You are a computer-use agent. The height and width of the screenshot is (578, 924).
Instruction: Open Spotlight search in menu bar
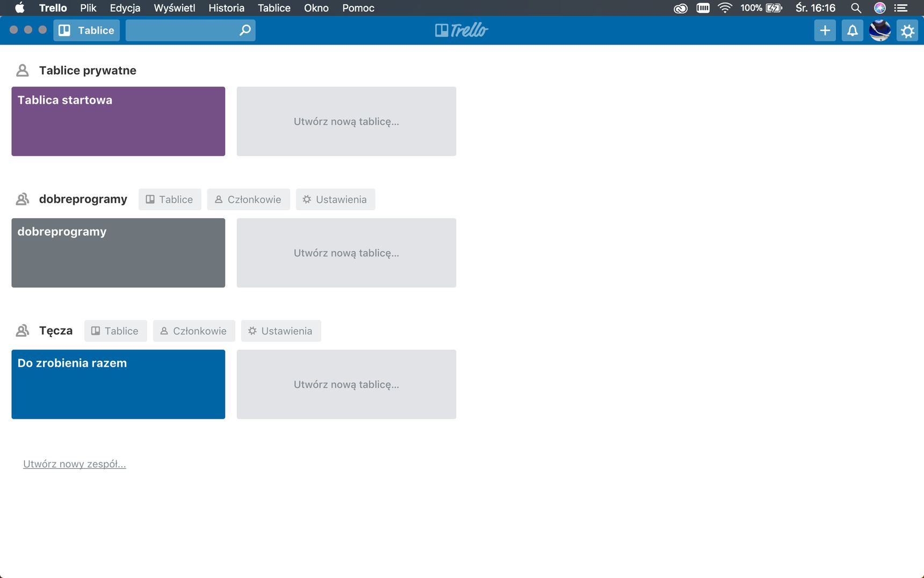(x=856, y=8)
